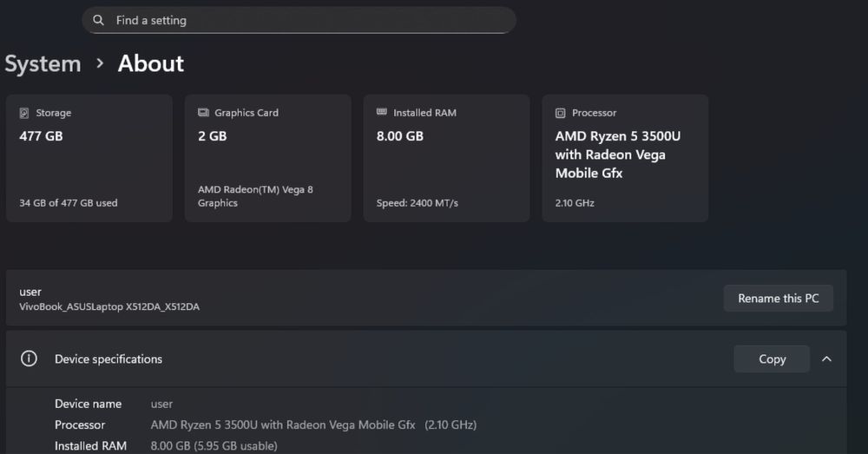The image size is (868, 454).
Task: Open the Storage 477 GB card
Action: pos(89,158)
